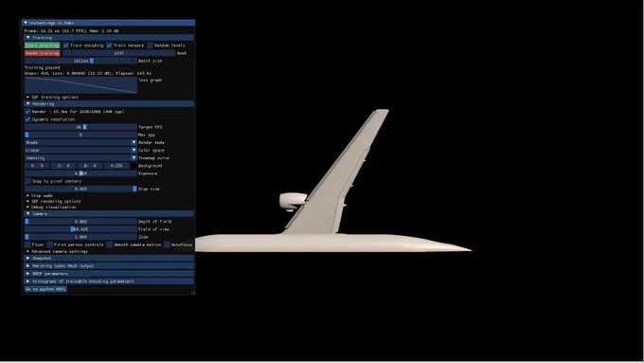The height and width of the screenshot is (363, 644).
Task: Enable First person controls checkbox
Action: pyautogui.click(x=49, y=245)
